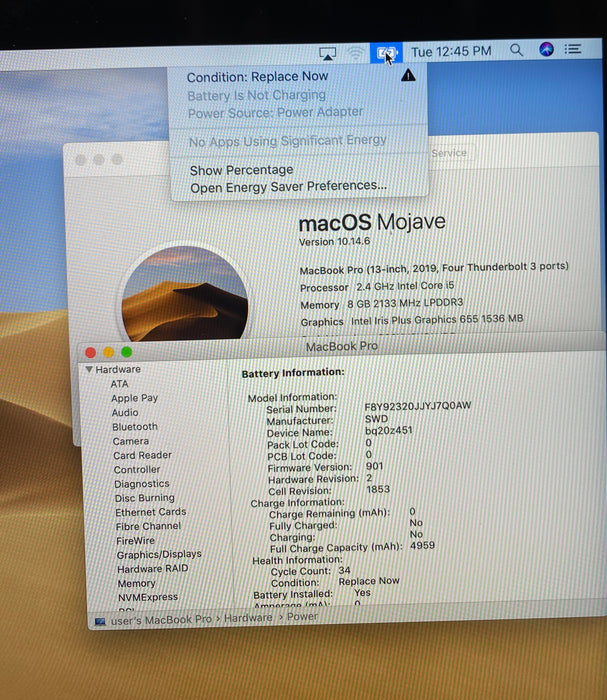This screenshot has height=700, width=607.
Task: Click firmware version value 901
Action: 374,466
